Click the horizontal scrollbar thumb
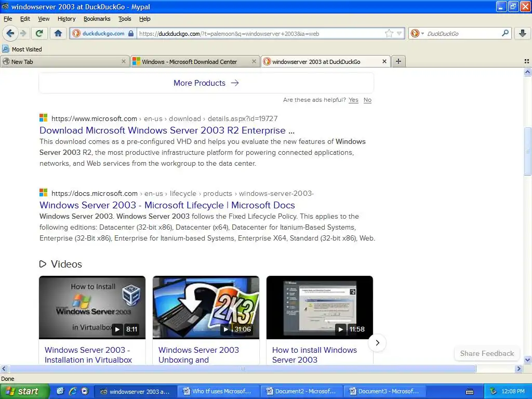Image resolution: width=532 pixels, height=399 pixels. (x=242, y=368)
